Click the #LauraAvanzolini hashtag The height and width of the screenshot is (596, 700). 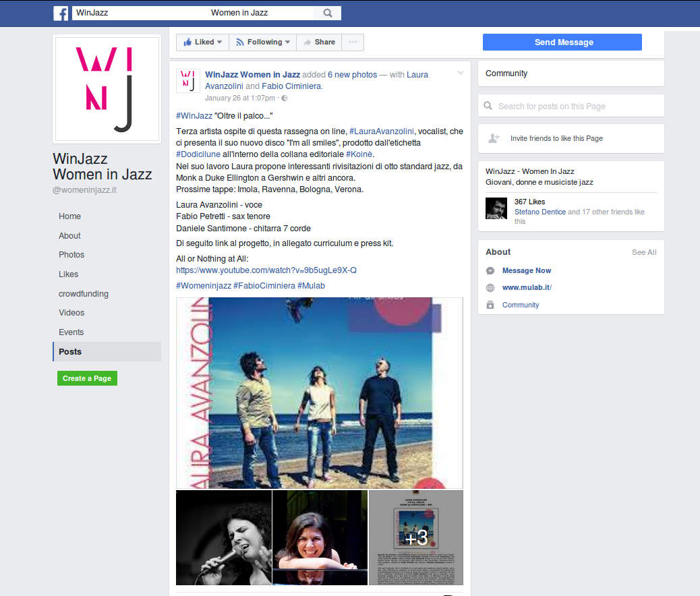click(x=381, y=131)
